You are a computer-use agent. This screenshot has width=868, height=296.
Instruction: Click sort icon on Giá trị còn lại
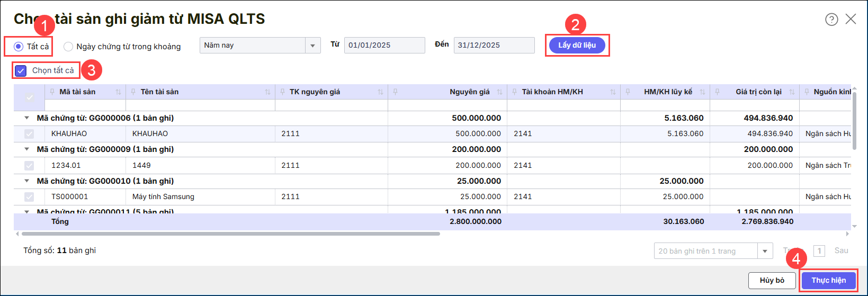click(x=792, y=92)
